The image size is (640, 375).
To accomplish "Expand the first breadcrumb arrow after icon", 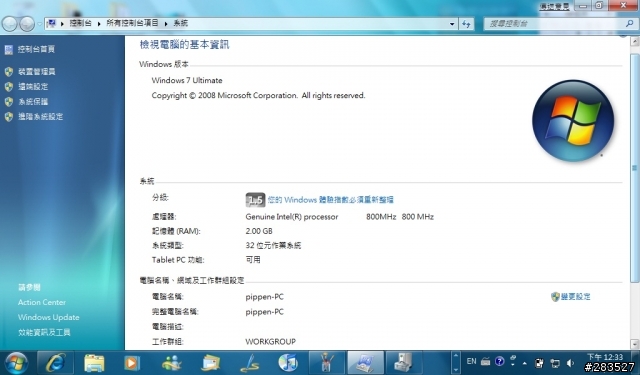I will pos(62,24).
